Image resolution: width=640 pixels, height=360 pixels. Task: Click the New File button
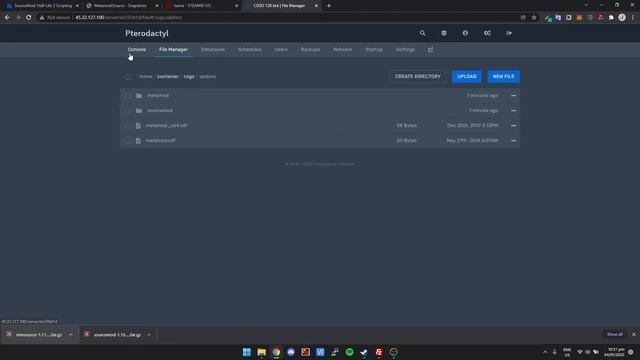pyautogui.click(x=503, y=77)
